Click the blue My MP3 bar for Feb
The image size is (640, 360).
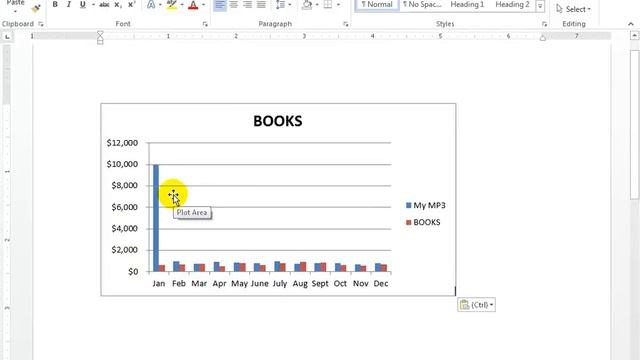coord(176,266)
